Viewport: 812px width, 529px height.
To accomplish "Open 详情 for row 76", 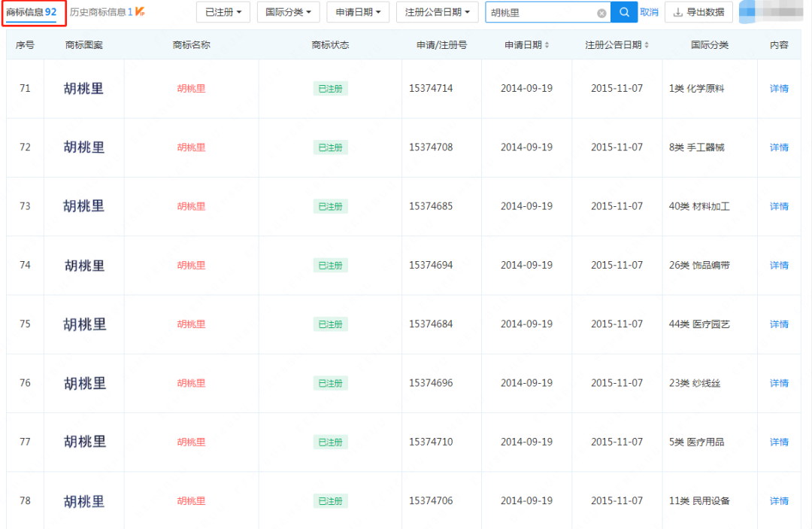I will pyautogui.click(x=779, y=384).
